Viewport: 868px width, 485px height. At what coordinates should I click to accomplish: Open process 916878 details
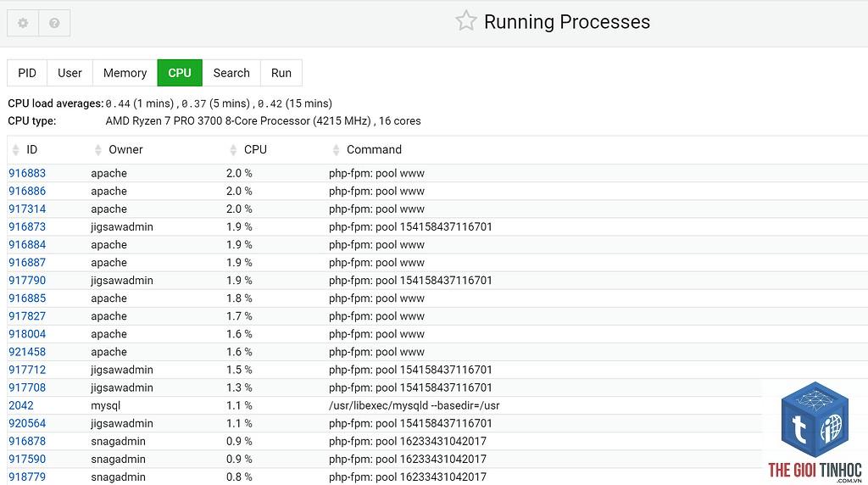click(27, 441)
